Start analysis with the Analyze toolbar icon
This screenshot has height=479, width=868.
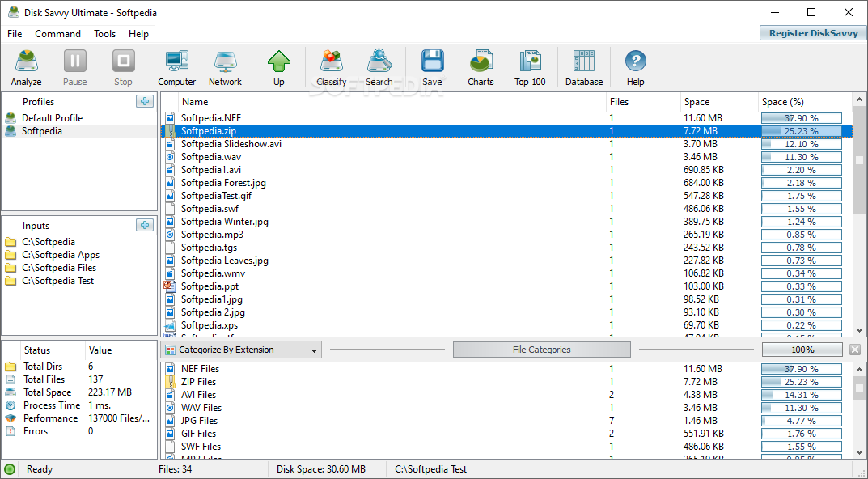(26, 61)
